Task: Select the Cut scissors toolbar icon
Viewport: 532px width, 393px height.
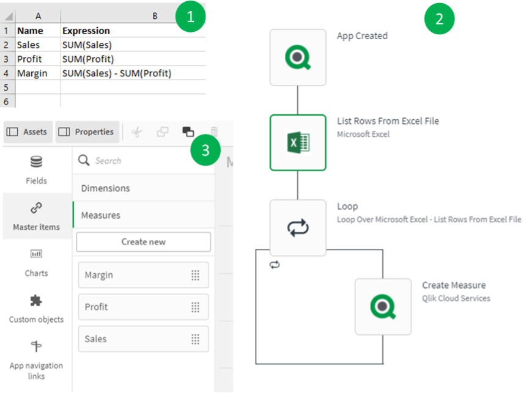Action: point(136,131)
